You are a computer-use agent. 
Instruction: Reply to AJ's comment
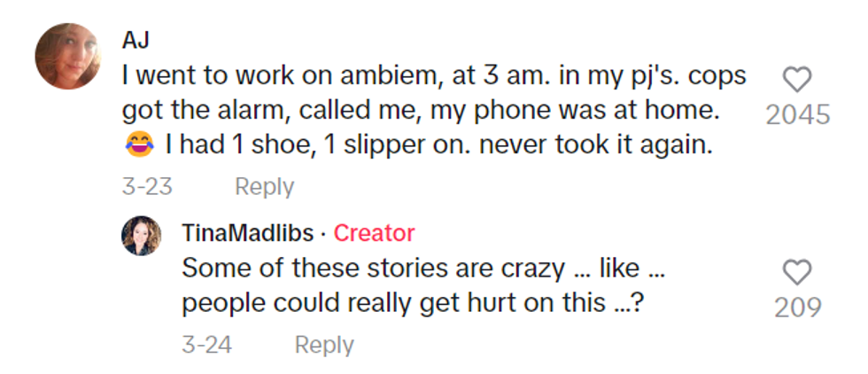click(264, 187)
